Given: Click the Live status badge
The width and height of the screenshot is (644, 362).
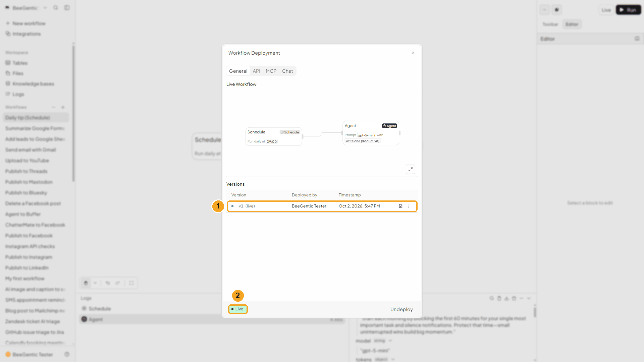Looking at the screenshot, I should click(x=238, y=309).
